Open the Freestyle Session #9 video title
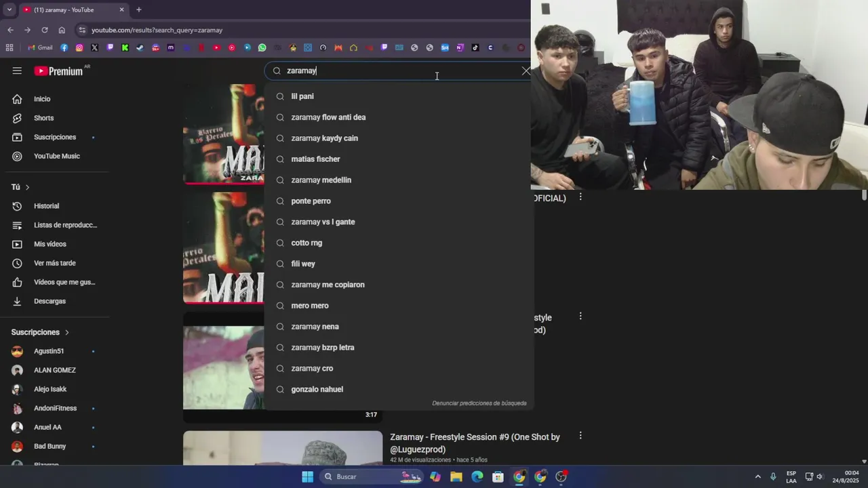The image size is (868, 488). click(x=475, y=443)
